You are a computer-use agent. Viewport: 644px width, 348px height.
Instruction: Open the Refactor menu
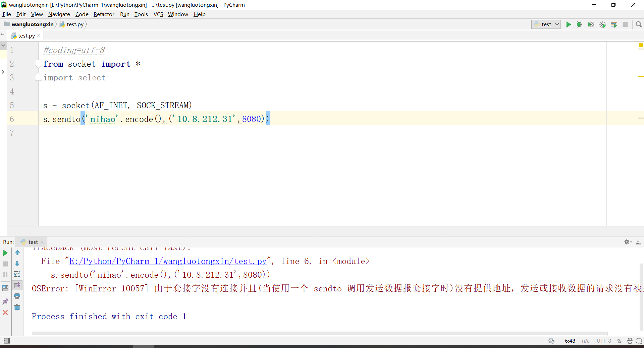pyautogui.click(x=104, y=14)
